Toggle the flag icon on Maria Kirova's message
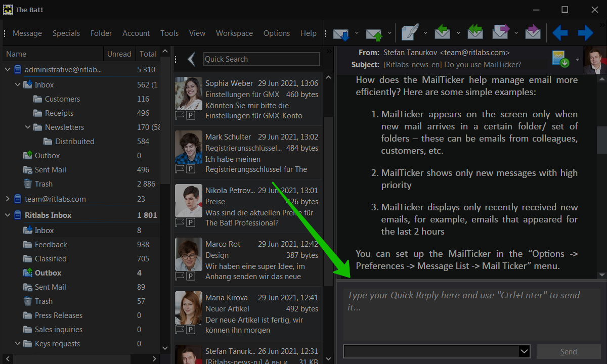Screen dimensions: 607x364 click(180, 330)
